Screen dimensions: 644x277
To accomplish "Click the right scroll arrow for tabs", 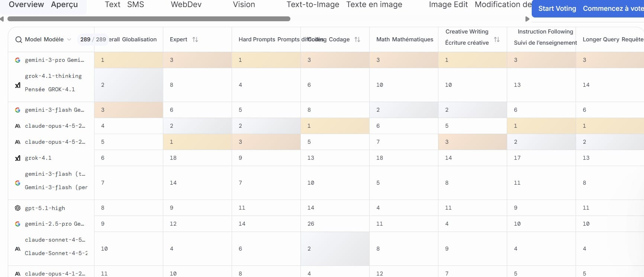I will pyautogui.click(x=527, y=19).
